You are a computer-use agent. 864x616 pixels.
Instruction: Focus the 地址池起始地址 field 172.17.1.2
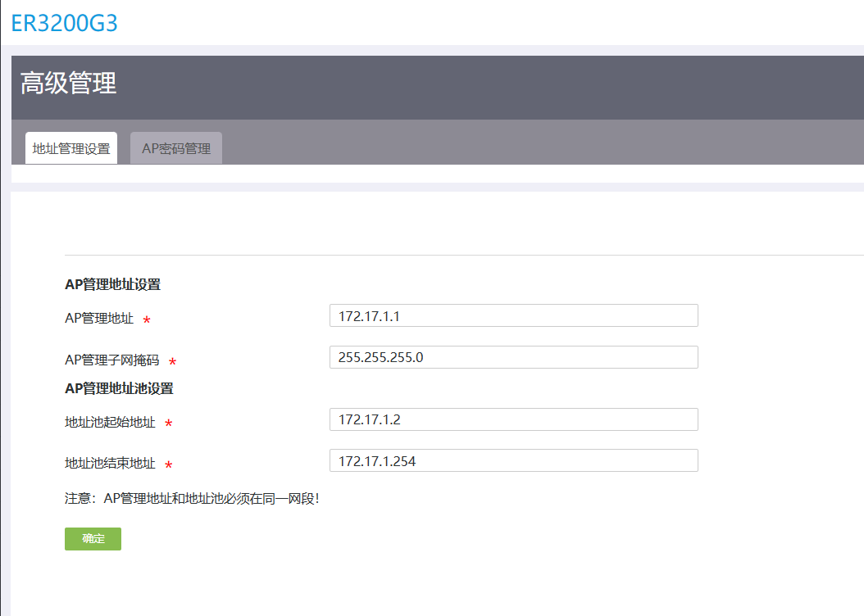513,419
